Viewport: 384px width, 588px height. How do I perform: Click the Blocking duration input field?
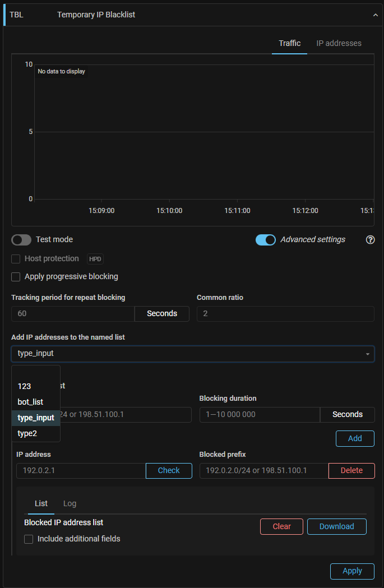(259, 415)
